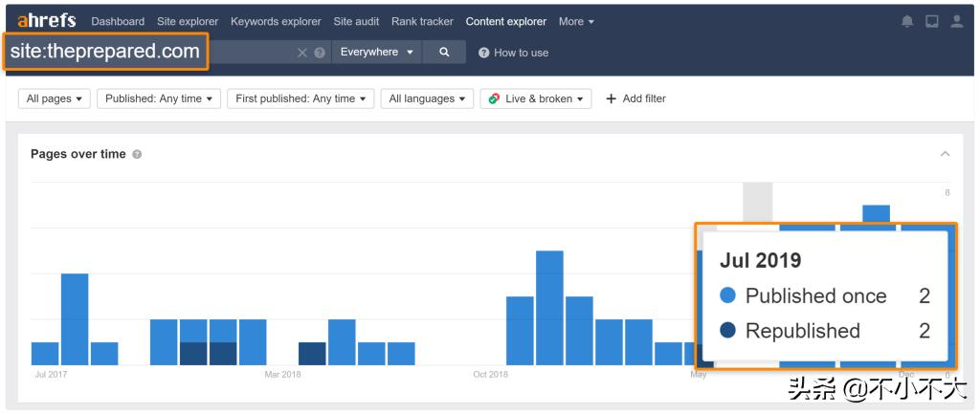Click the tallest bar near Dec
Screen dimensions: 980x414
coord(876,213)
